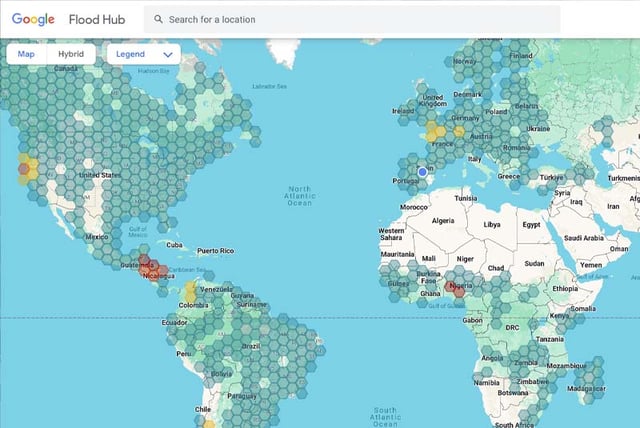Click the Yemen map label
Image resolution: width=640 pixels, height=428 pixels.
591,265
